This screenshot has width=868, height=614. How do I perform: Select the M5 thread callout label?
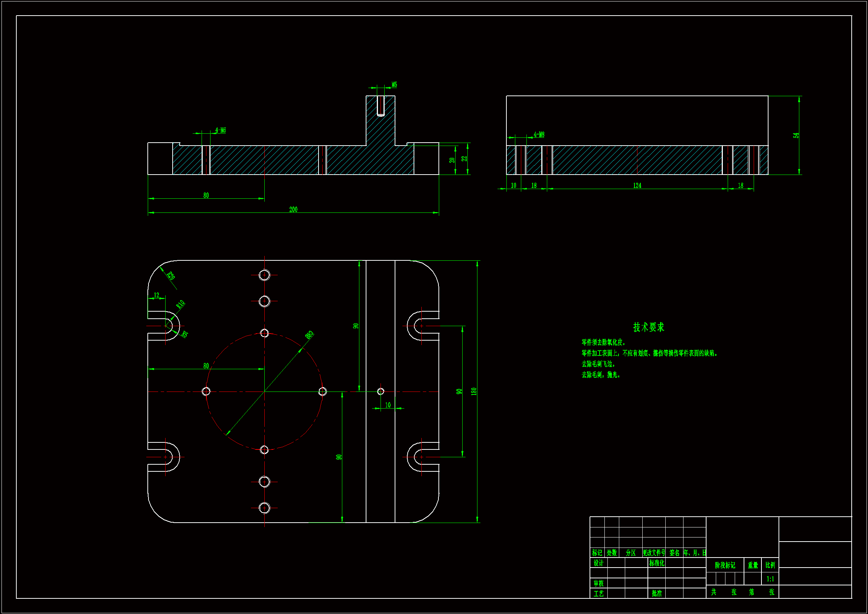coord(394,85)
